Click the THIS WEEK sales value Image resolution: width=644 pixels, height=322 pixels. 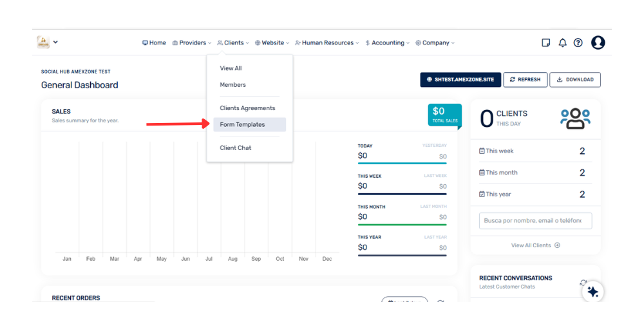point(362,186)
